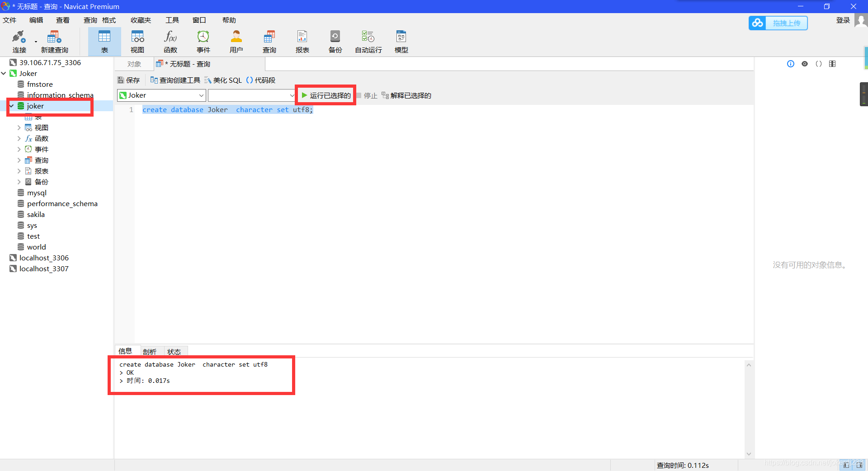Click the cloud upload (拖拽上传) button
The width and height of the screenshot is (868, 471).
point(778,23)
